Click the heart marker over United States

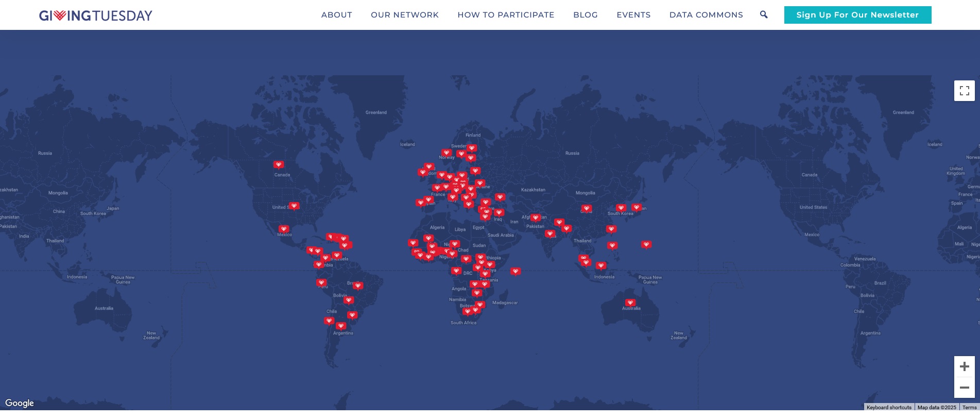[294, 206]
